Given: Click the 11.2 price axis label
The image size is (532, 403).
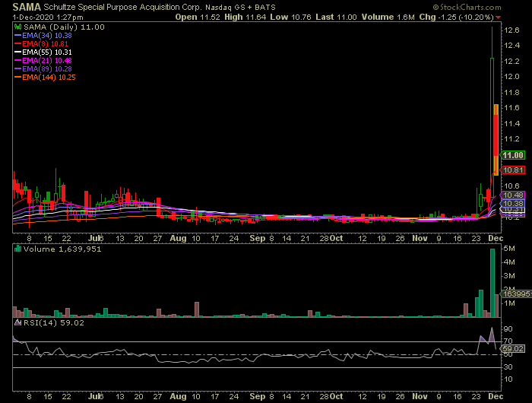Looking at the screenshot, I should coord(511,139).
